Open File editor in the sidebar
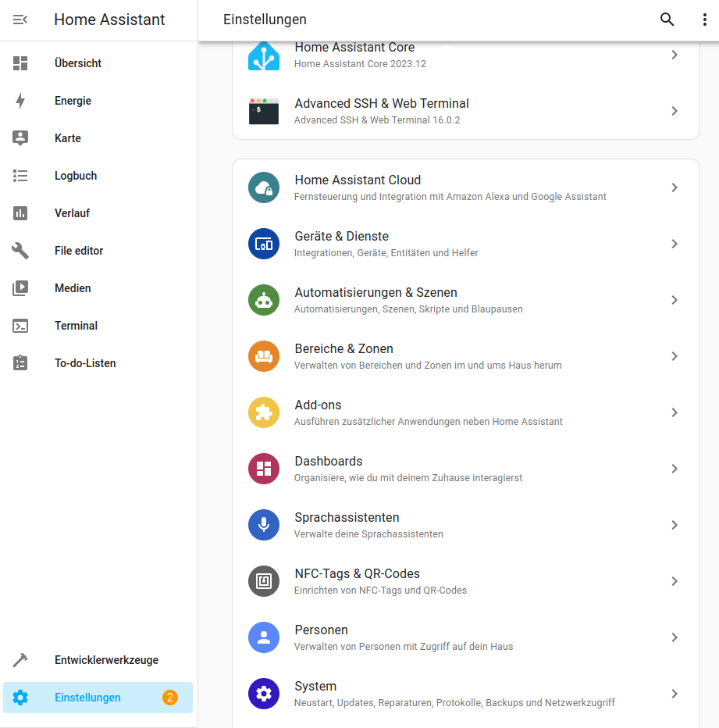Viewport: 719px width, 728px height. (98, 251)
